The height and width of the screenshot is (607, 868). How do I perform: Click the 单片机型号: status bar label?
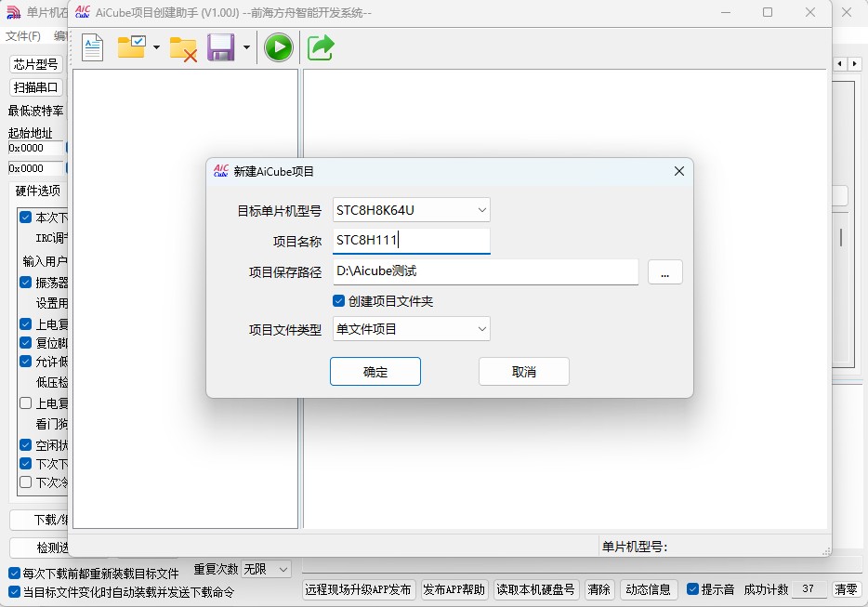635,547
